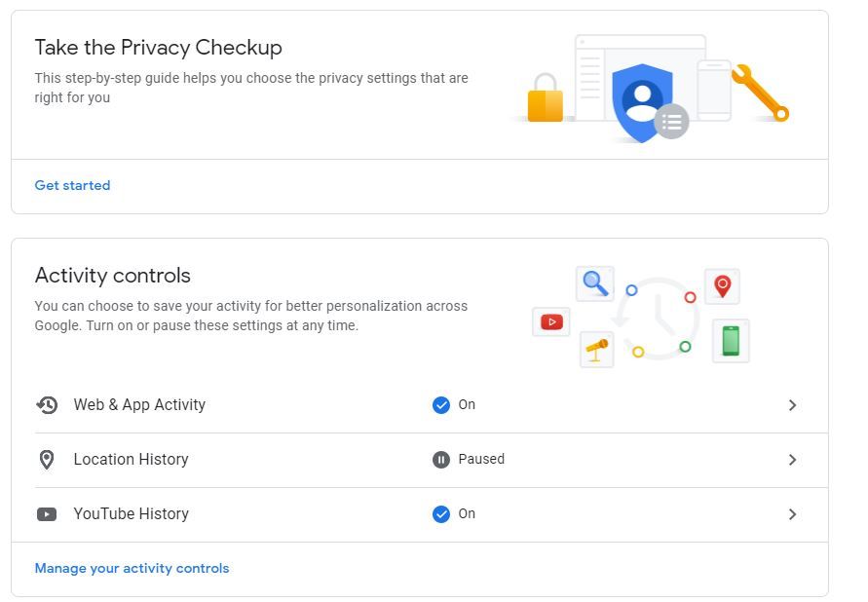Click the orange wrench illustration icon
This screenshot has width=868, height=602.
(759, 93)
